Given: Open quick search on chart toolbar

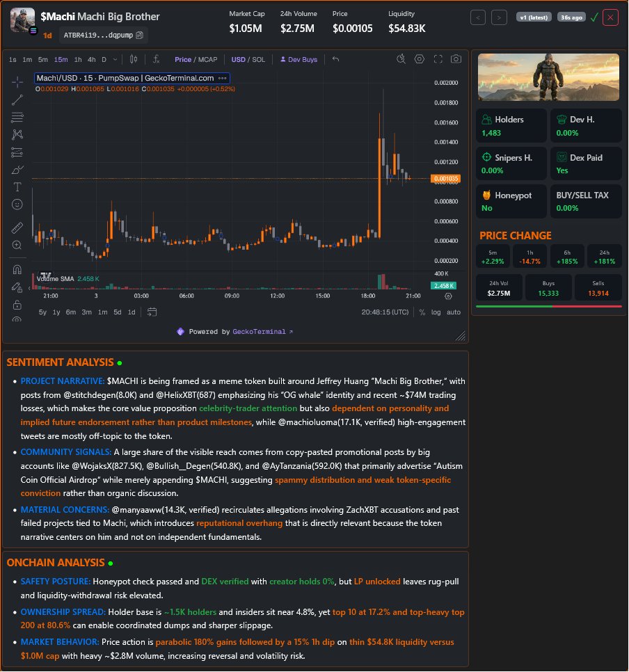Looking at the screenshot, I should point(401,59).
